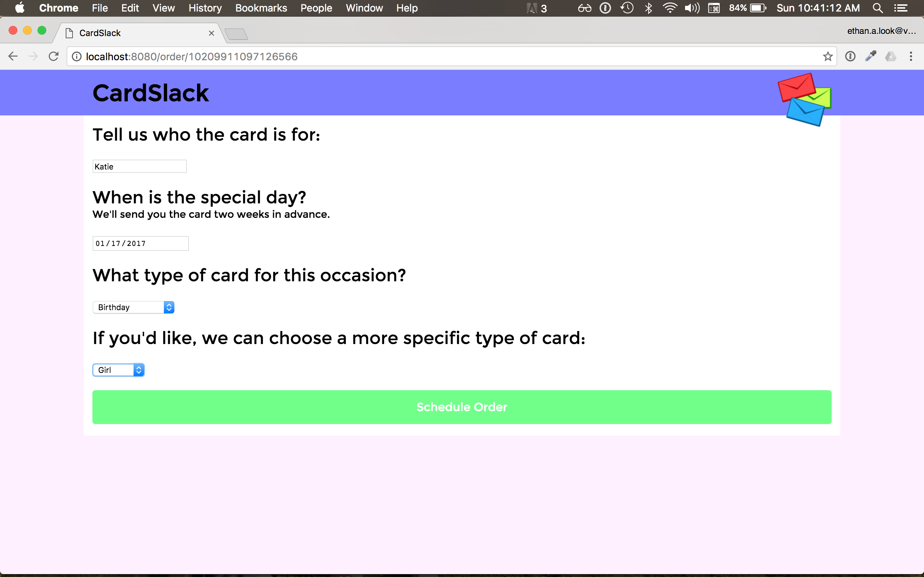The height and width of the screenshot is (577, 924).
Task: View site information icon in address bar
Action: pos(77,57)
